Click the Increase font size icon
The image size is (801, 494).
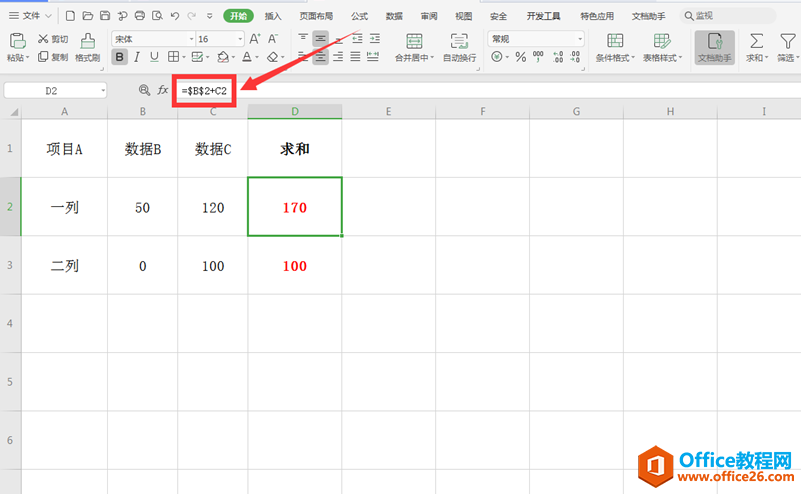(x=255, y=38)
